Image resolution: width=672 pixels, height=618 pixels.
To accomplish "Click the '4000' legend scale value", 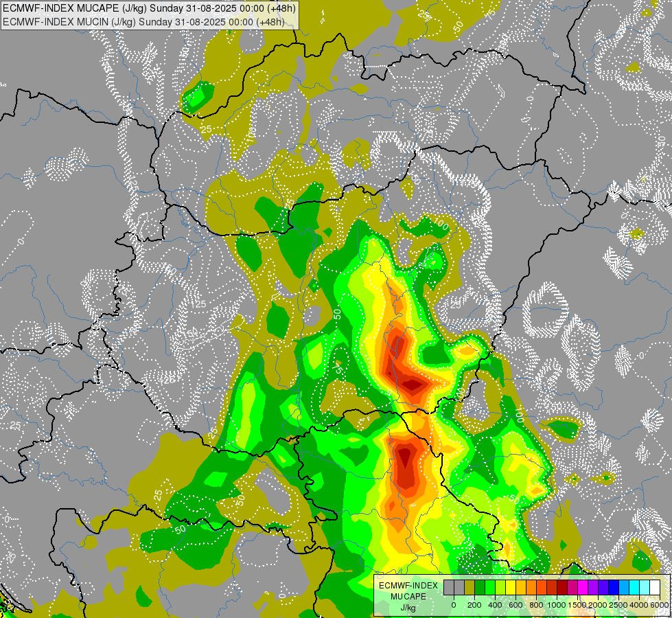I will (639, 605).
